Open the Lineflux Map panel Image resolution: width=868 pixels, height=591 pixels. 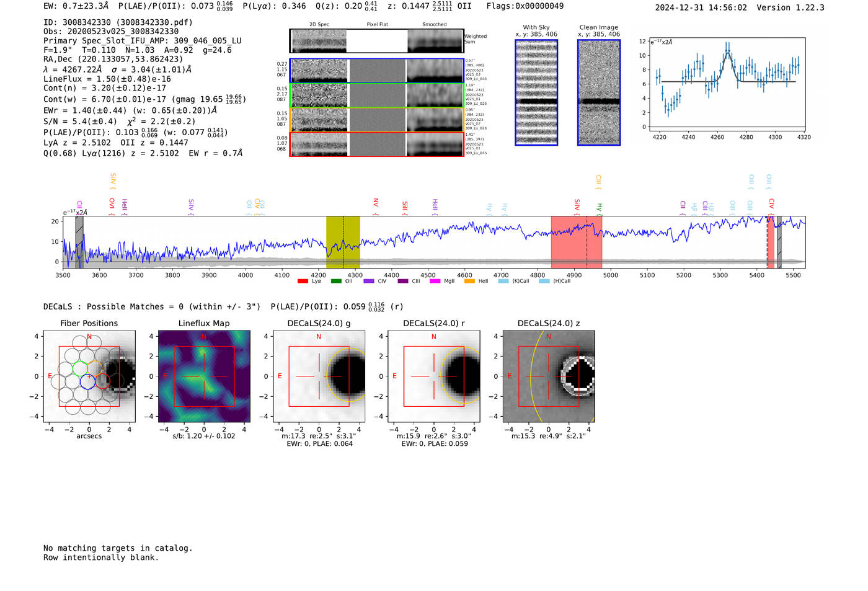pos(204,376)
